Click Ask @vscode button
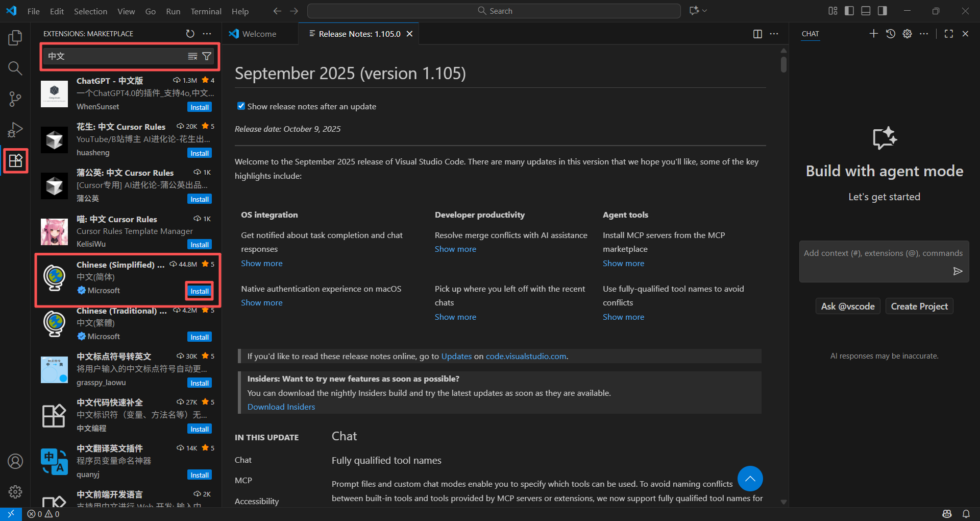Image resolution: width=980 pixels, height=521 pixels. tap(848, 306)
